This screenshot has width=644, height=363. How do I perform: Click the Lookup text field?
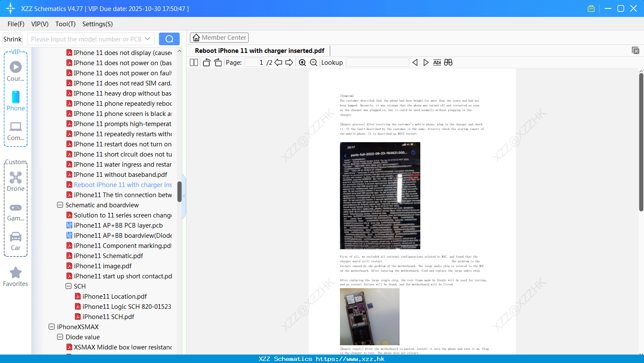tap(378, 62)
